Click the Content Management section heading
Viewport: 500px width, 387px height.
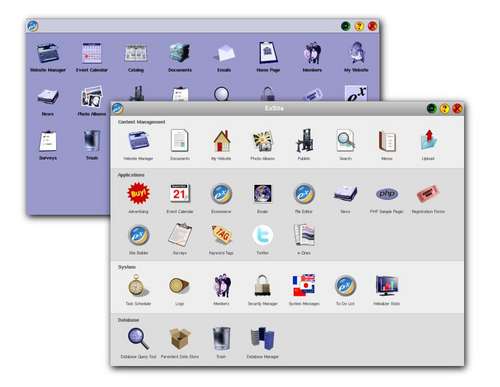142,122
